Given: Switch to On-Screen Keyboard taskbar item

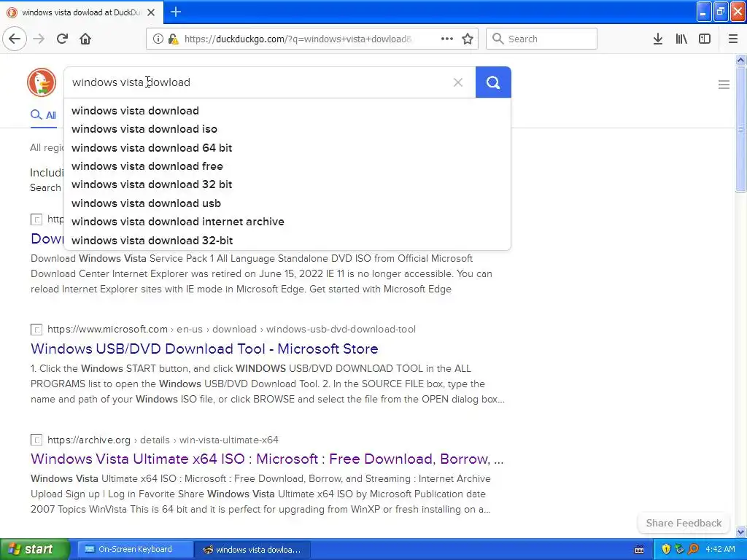Looking at the screenshot, I should (134, 549).
